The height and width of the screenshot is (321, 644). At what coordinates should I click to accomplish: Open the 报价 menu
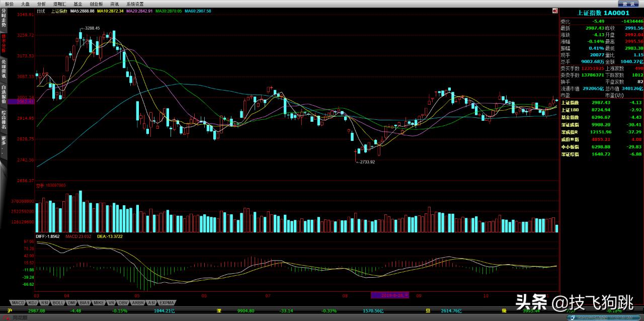(9, 4)
